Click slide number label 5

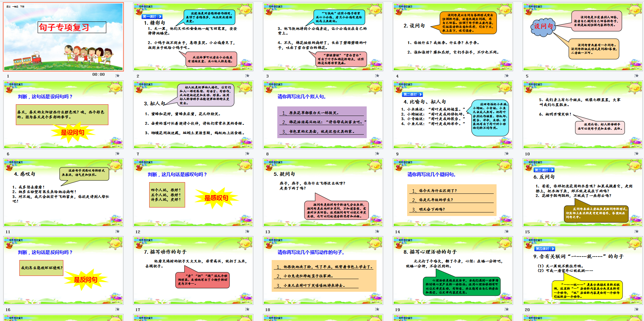[x=527, y=76]
